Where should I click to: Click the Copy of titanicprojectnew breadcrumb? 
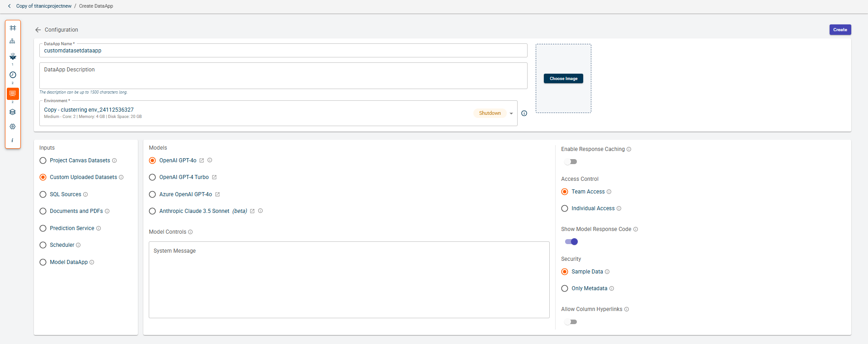click(x=44, y=6)
